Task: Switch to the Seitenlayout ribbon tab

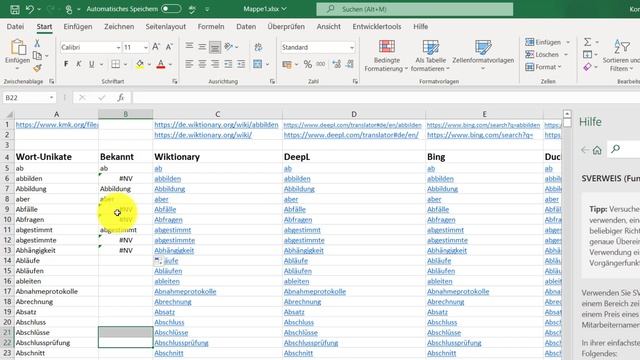Action: point(165,27)
